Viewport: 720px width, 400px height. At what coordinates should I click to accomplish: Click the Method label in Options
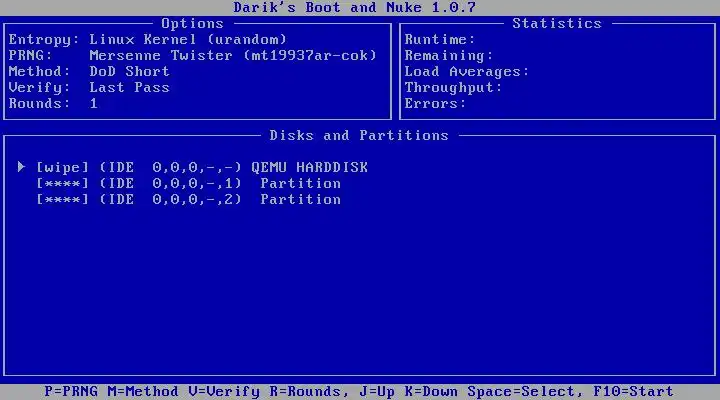[x=39, y=72]
